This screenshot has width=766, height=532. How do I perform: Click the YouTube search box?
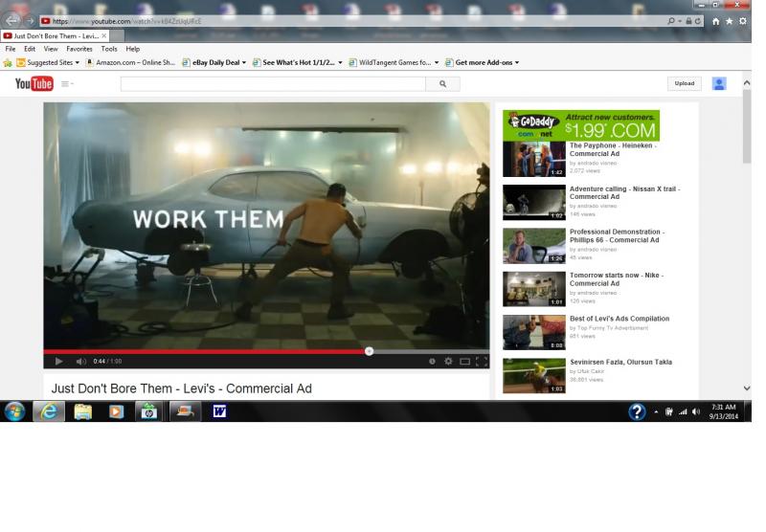[273, 84]
